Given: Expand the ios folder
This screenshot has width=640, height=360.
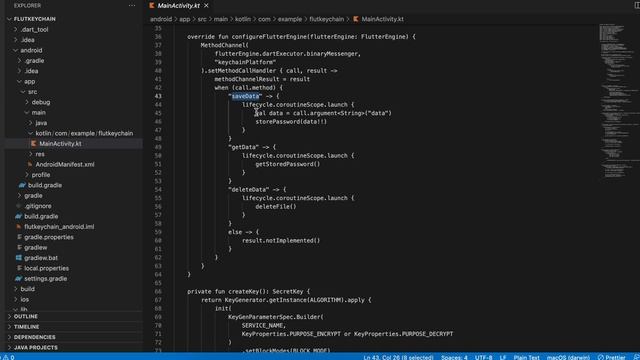Looking at the screenshot, I should click(16, 299).
